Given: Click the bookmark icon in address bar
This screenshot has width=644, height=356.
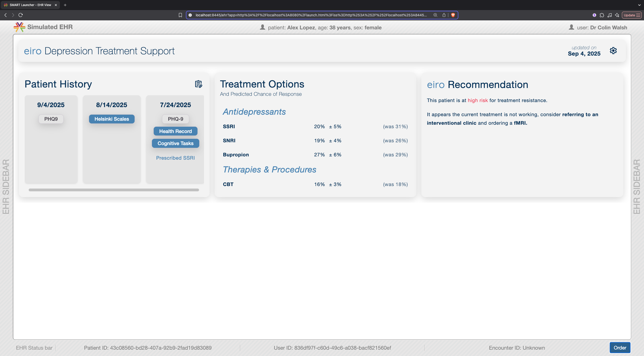Looking at the screenshot, I should coord(180,15).
